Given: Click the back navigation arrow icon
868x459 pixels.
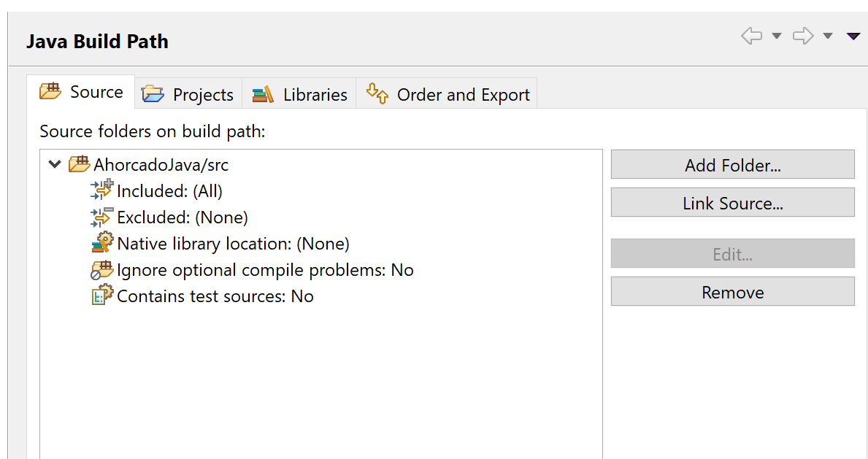Looking at the screenshot, I should pos(751,36).
